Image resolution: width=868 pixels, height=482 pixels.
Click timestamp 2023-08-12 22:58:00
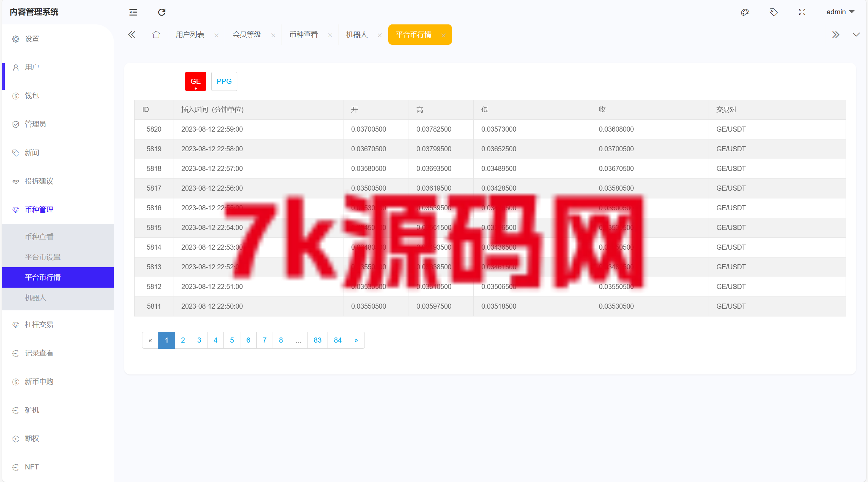(x=212, y=149)
